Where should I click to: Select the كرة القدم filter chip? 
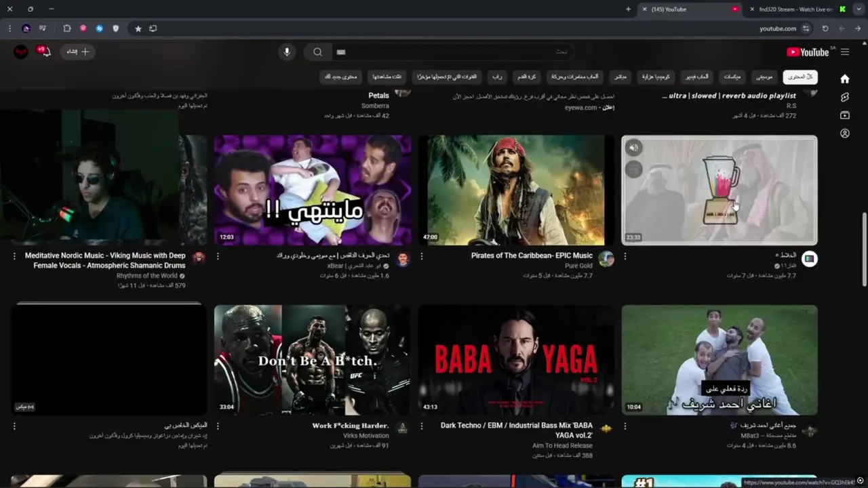coord(526,77)
